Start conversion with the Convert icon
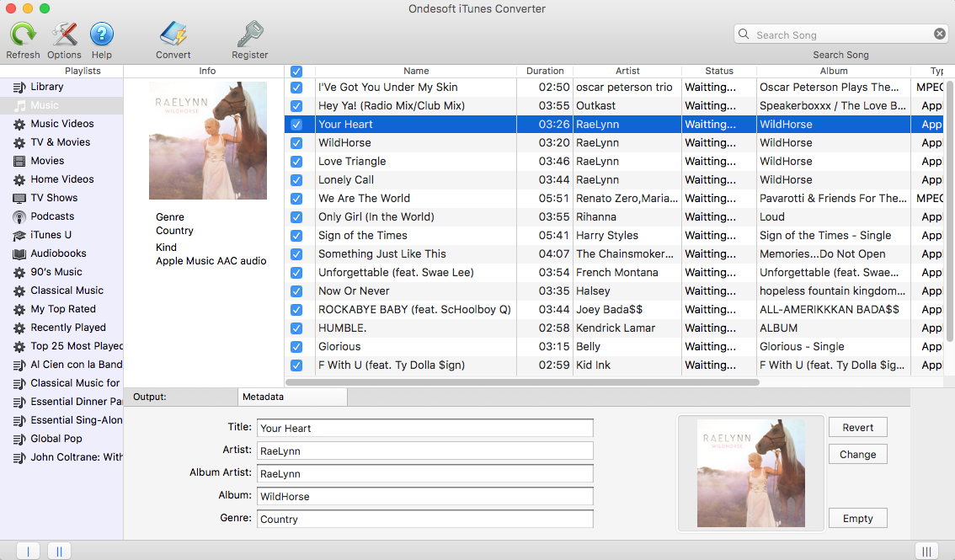The image size is (955, 560). click(x=173, y=35)
